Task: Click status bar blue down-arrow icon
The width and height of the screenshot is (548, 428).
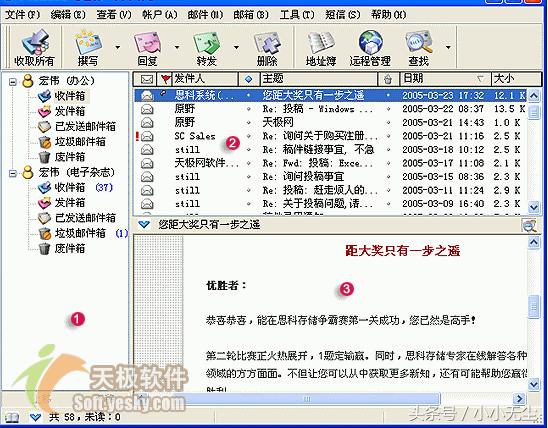Action: (x=36, y=417)
